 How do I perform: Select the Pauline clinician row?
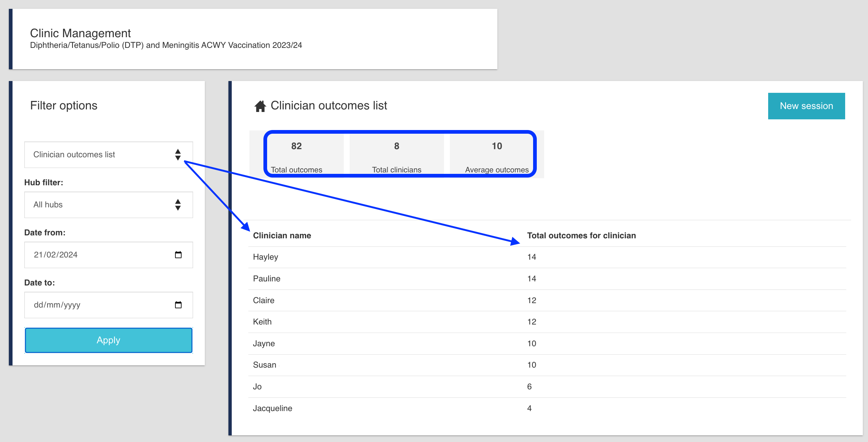(x=267, y=279)
